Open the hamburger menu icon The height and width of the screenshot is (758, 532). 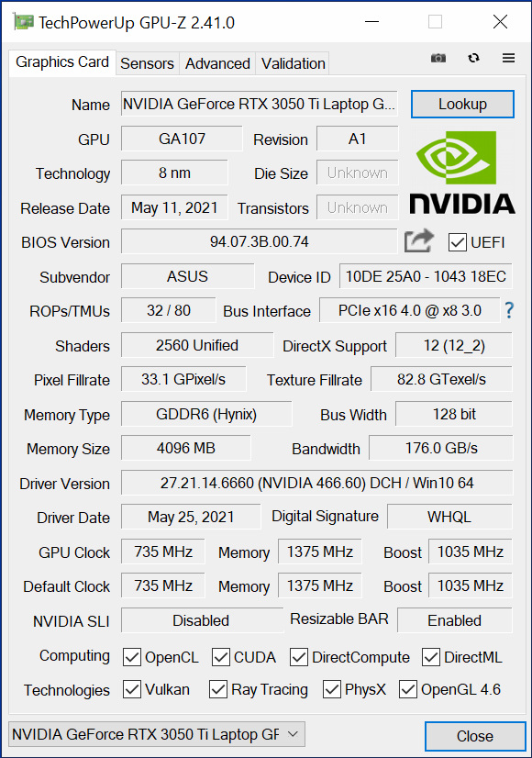508,58
